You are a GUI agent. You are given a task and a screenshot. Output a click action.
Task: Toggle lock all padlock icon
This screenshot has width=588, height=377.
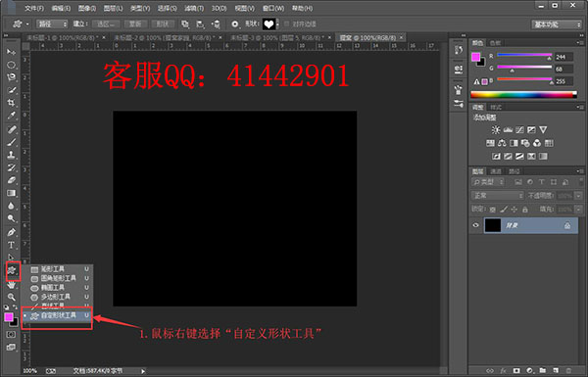click(x=525, y=210)
